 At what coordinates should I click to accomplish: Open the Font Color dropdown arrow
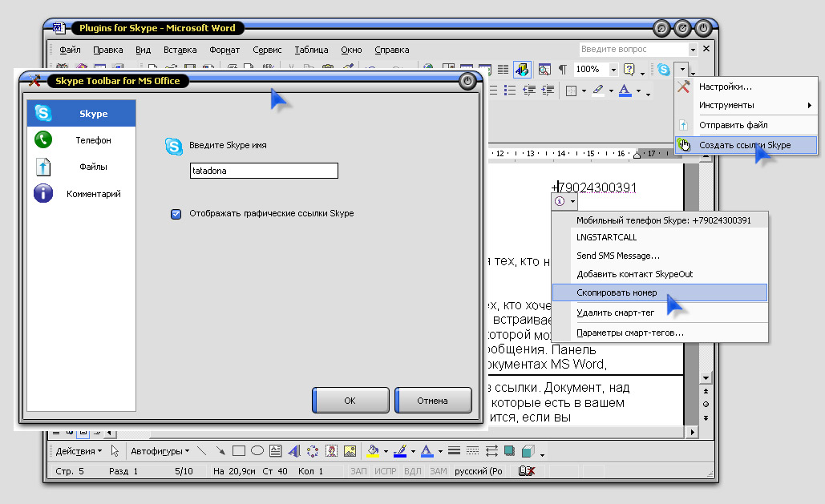click(638, 91)
